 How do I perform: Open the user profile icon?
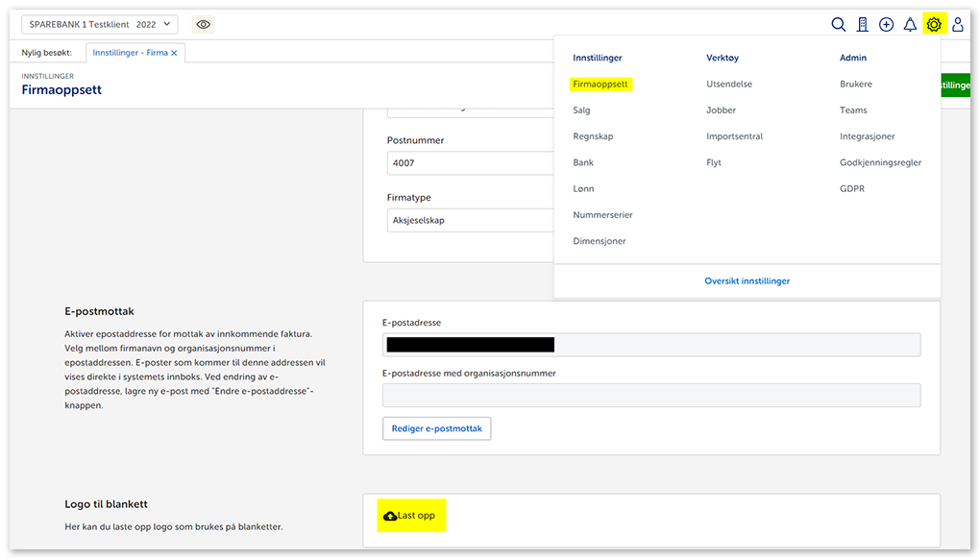coord(957,25)
